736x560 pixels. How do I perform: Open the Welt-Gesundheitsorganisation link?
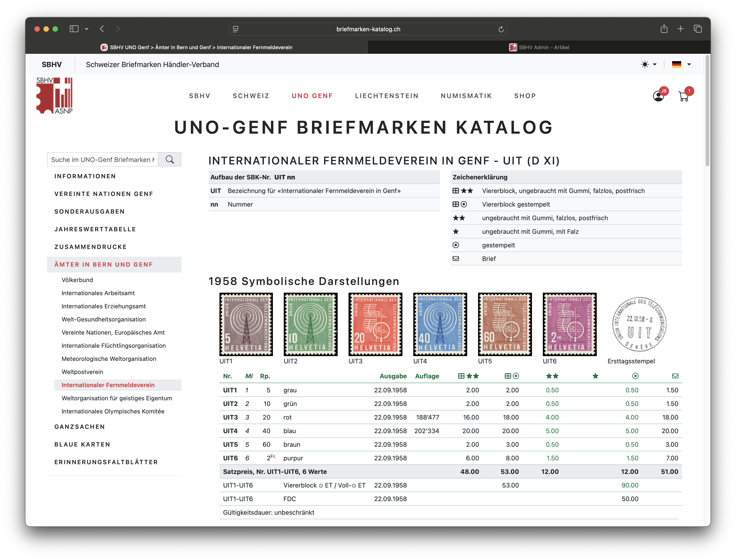(x=104, y=319)
